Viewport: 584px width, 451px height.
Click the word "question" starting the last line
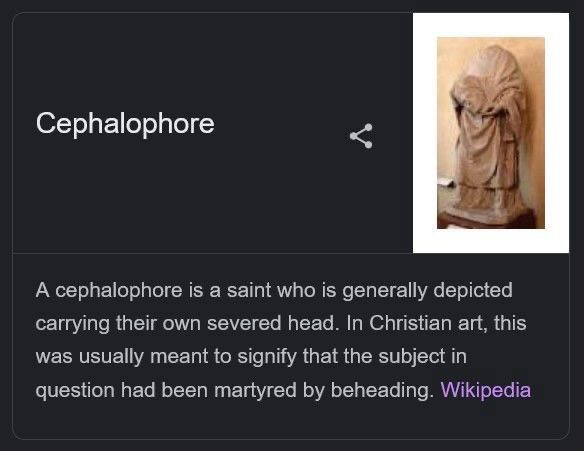[75, 391]
